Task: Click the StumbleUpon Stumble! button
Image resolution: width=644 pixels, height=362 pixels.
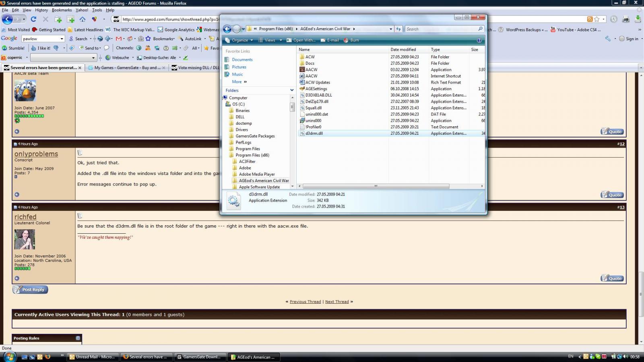Action: point(13,48)
